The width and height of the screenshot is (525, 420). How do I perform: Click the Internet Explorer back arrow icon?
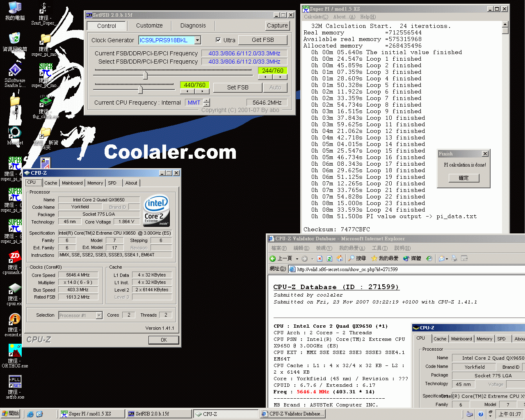click(x=273, y=258)
